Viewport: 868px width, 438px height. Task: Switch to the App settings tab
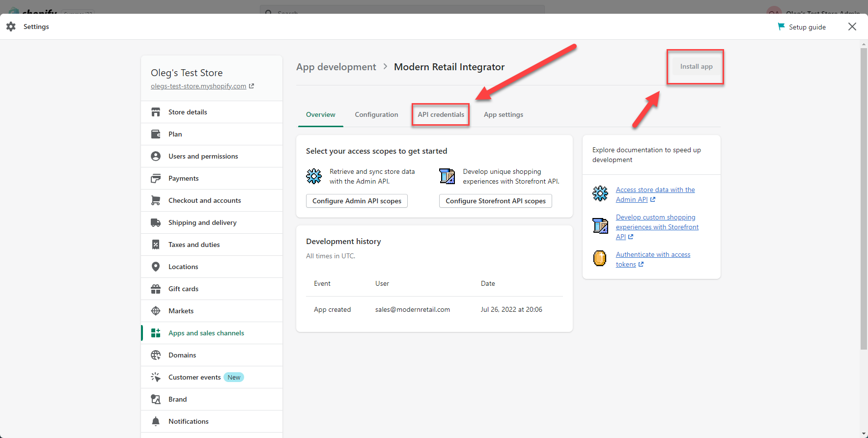tap(504, 114)
